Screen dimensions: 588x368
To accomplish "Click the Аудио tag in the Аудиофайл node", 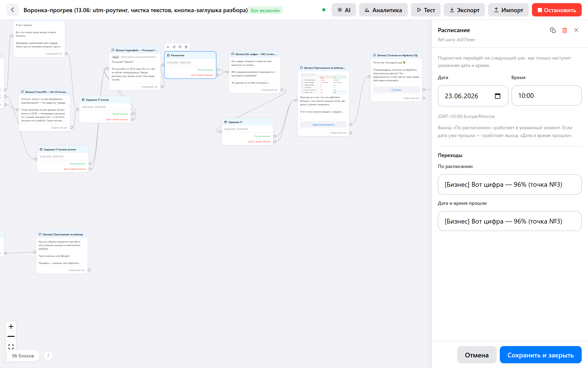I will click(115, 57).
